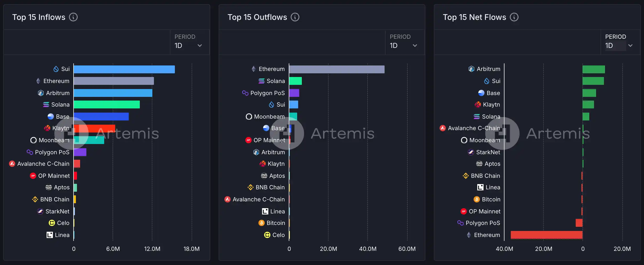
Task: Click the green Solana bar in Inflows chart
Action: click(107, 105)
